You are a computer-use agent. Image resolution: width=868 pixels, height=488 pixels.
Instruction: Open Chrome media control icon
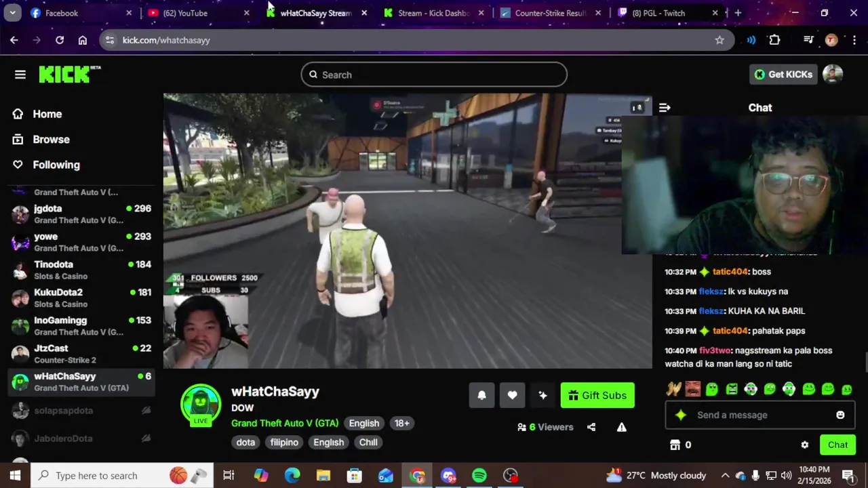[808, 40]
